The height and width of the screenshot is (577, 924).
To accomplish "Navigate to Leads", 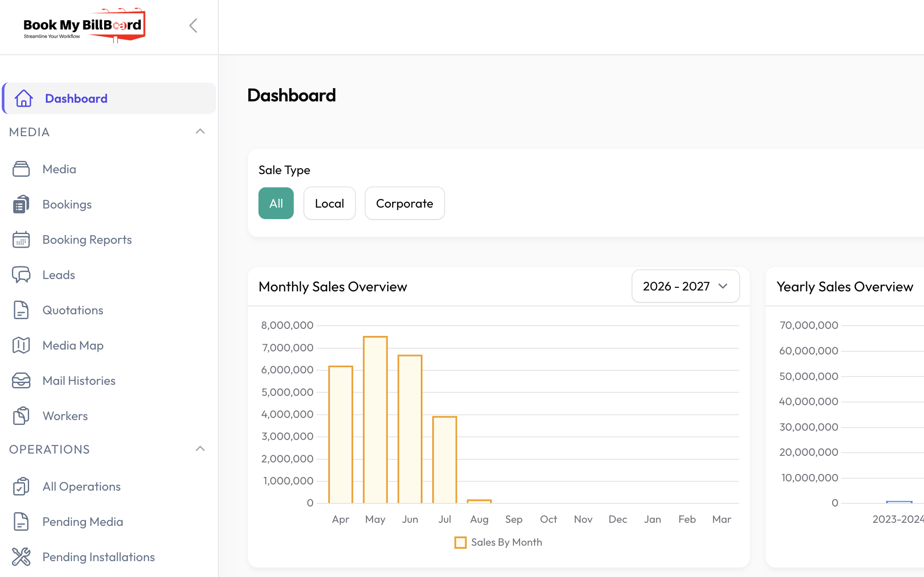I will pos(59,275).
